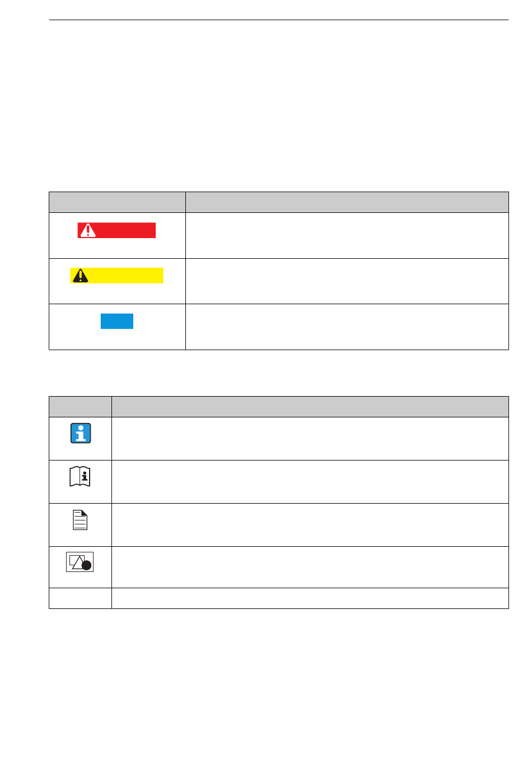Select the open book documentation icon
532x772 pixels.
(x=80, y=476)
